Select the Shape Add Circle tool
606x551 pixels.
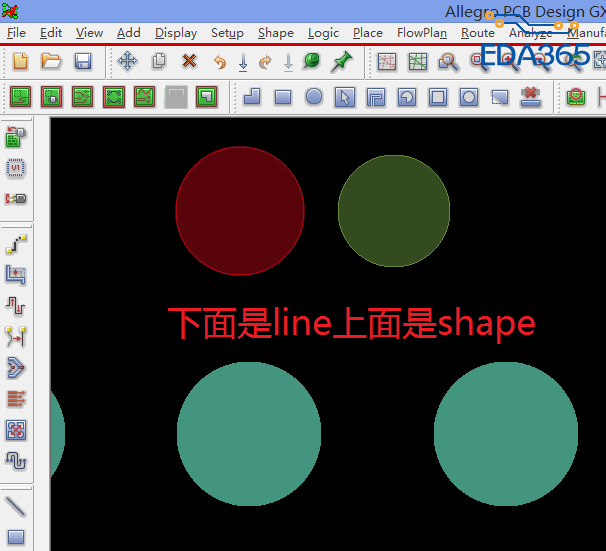pyautogui.click(x=314, y=97)
